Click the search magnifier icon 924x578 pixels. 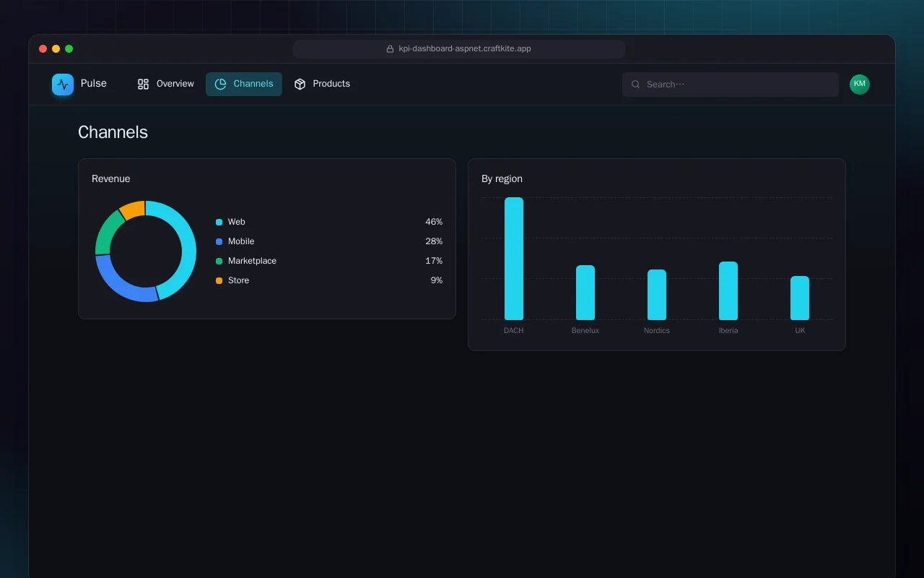tap(636, 85)
